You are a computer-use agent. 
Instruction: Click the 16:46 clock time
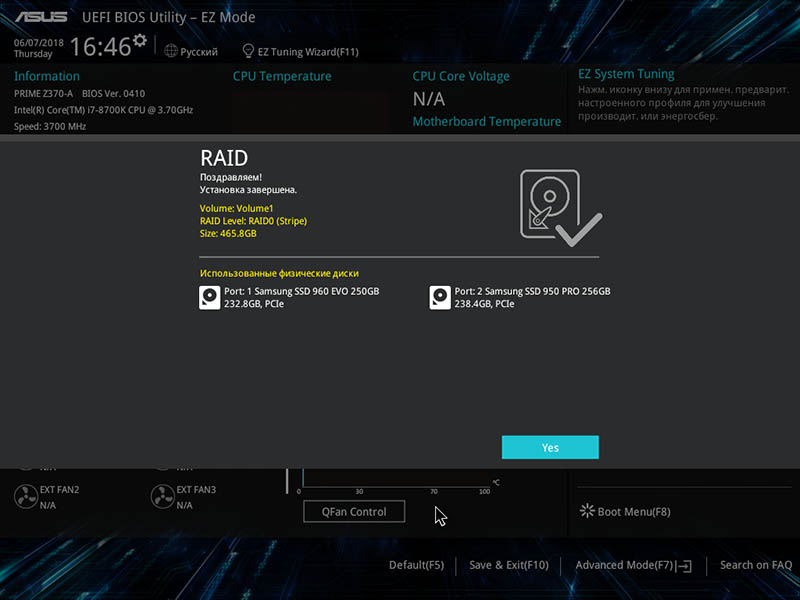point(101,46)
